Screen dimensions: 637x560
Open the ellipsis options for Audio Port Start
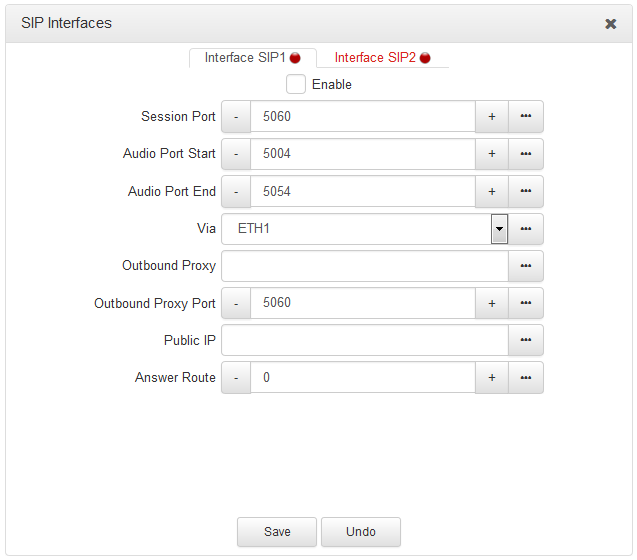pos(525,154)
